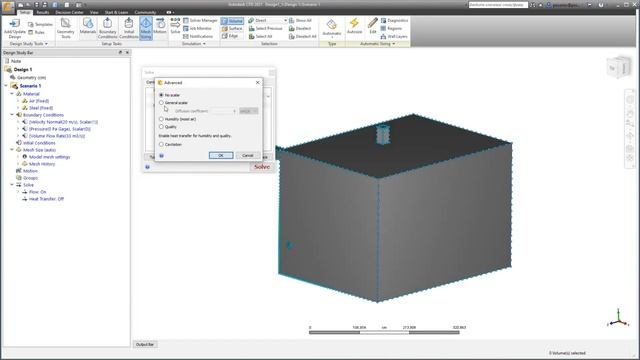This screenshot has height=360, width=640.
Task: Click Cancel in the Advanced dialog
Action: (248, 156)
